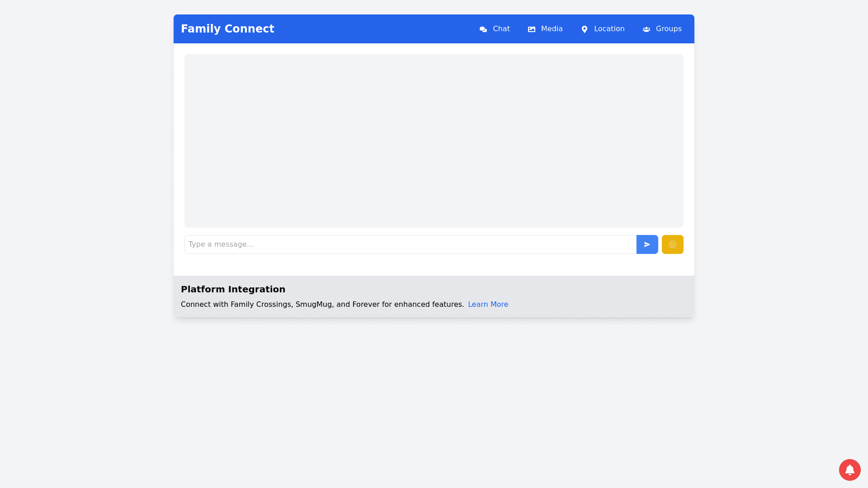The width and height of the screenshot is (868, 488).
Task: Switch to the Chat section label
Action: (x=501, y=29)
